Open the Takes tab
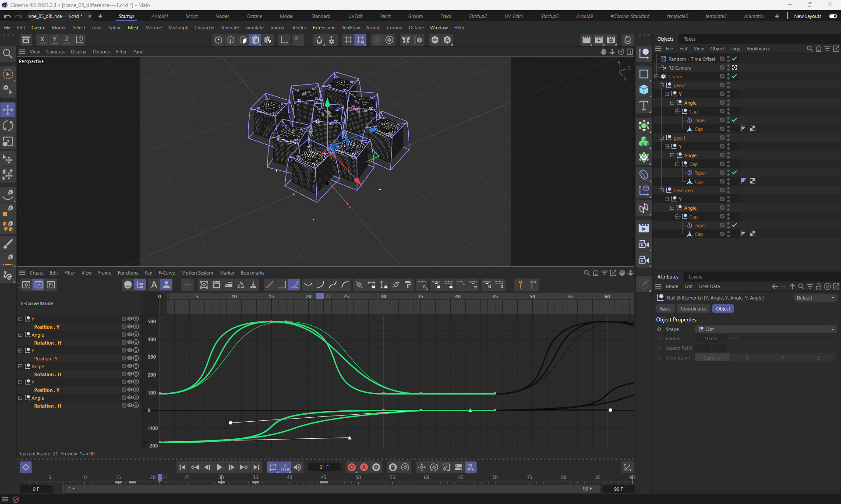 coord(689,39)
